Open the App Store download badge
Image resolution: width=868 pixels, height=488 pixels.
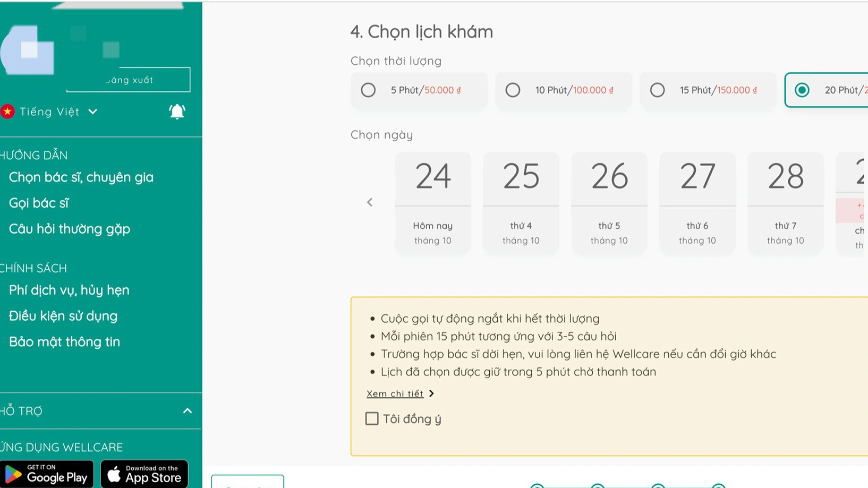[144, 474]
